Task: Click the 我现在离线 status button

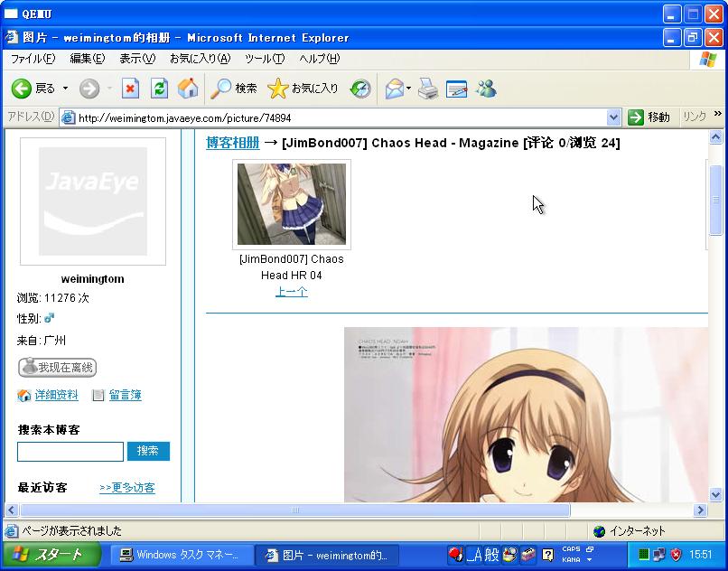Action: (x=57, y=367)
